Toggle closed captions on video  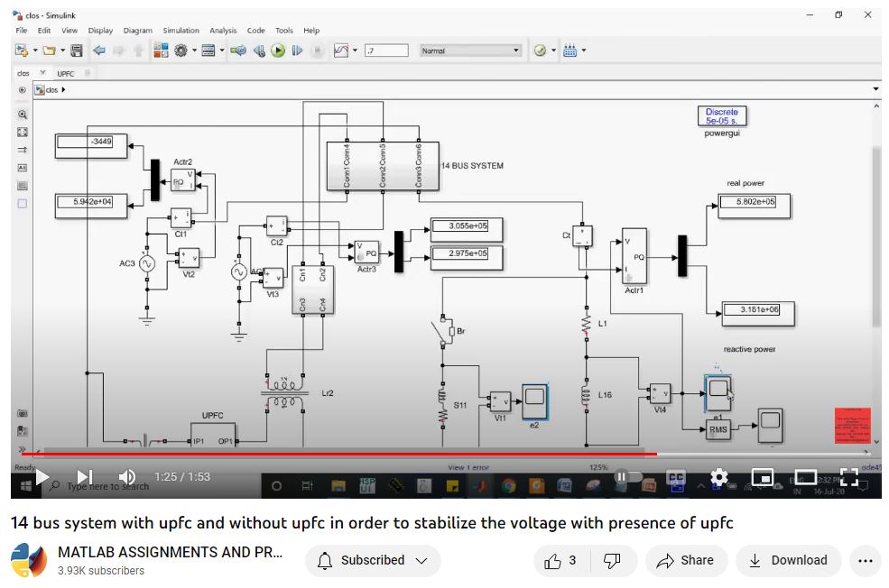pyautogui.click(x=675, y=477)
